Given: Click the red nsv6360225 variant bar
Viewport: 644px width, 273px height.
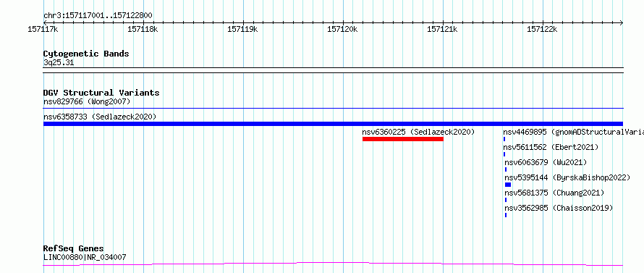Looking at the screenshot, I should pyautogui.click(x=403, y=139).
